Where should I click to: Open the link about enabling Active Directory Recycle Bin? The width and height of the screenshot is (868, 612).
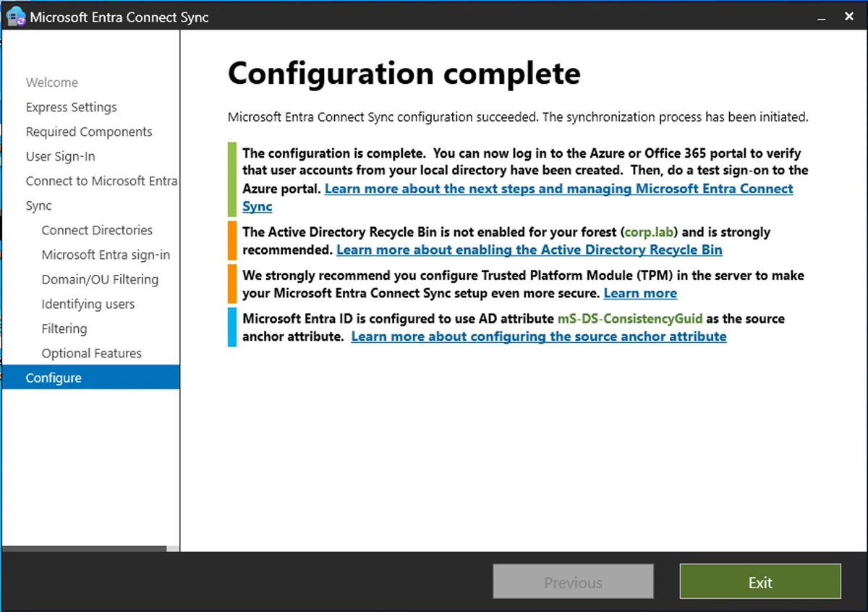529,250
